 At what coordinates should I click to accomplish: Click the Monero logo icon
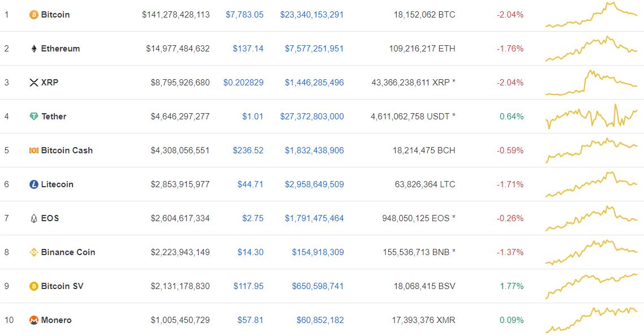coord(34,320)
